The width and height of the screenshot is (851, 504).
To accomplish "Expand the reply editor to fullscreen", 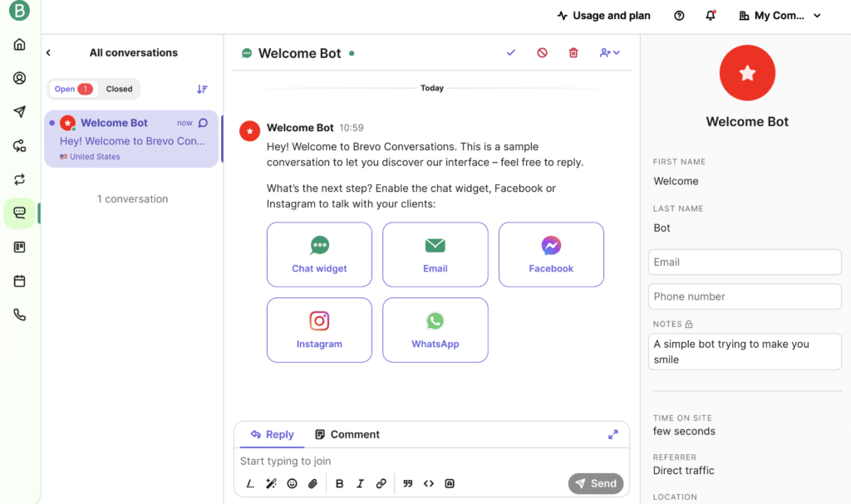I will coord(612,434).
